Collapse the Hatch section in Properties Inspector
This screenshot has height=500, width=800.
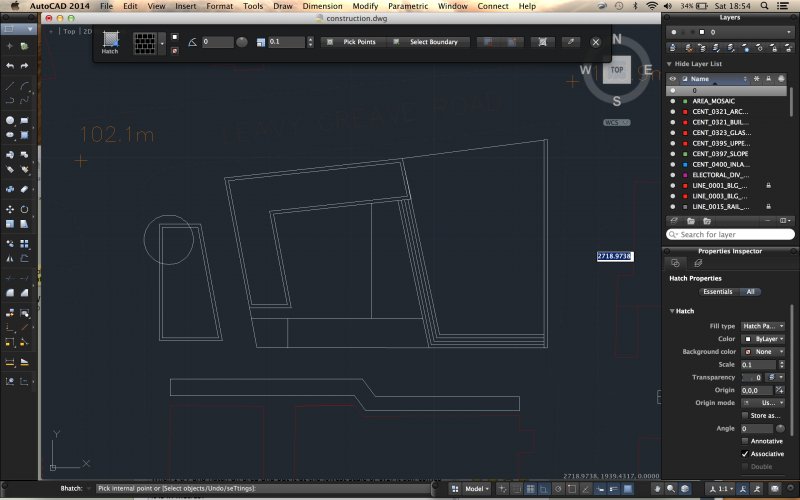click(x=672, y=311)
